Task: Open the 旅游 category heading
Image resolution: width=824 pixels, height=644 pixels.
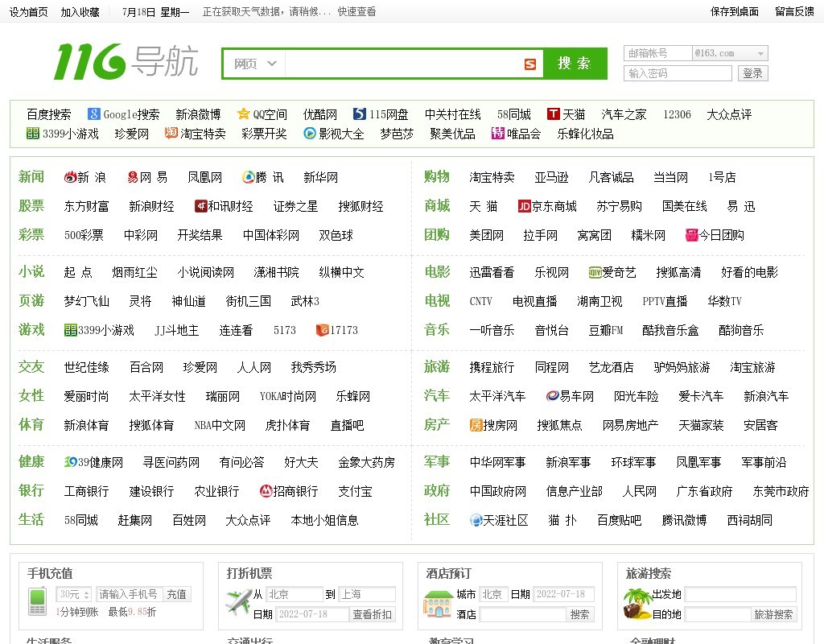Action: (x=437, y=367)
